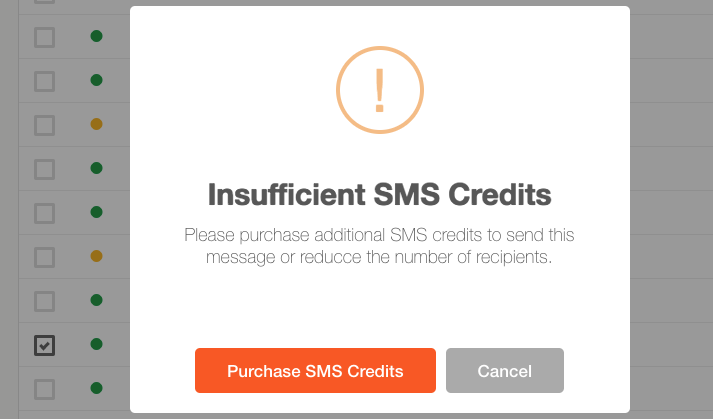Select the Insufficient SMS Credits heading
The image size is (713, 419).
coord(380,195)
